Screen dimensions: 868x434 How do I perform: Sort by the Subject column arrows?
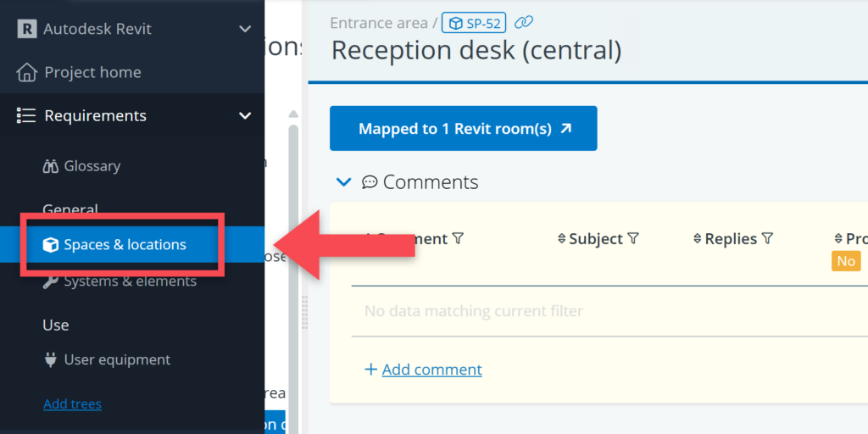click(x=561, y=239)
